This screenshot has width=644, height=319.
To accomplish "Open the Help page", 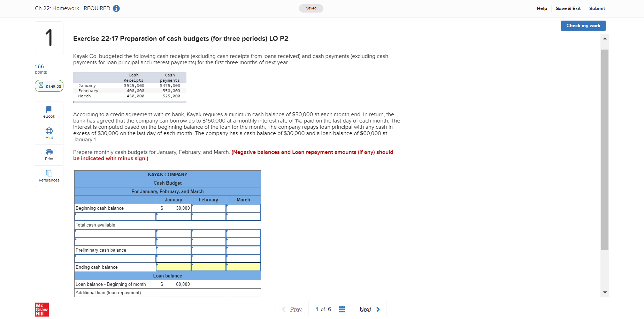I will tap(542, 8).
